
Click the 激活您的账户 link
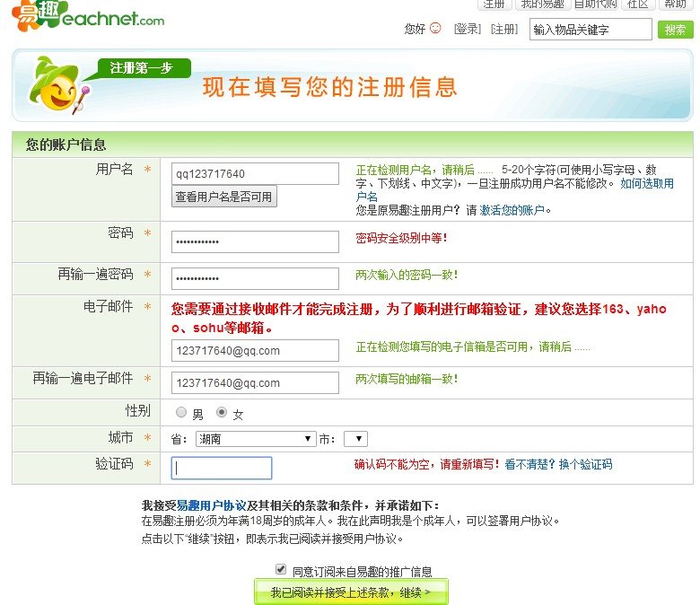[x=512, y=210]
